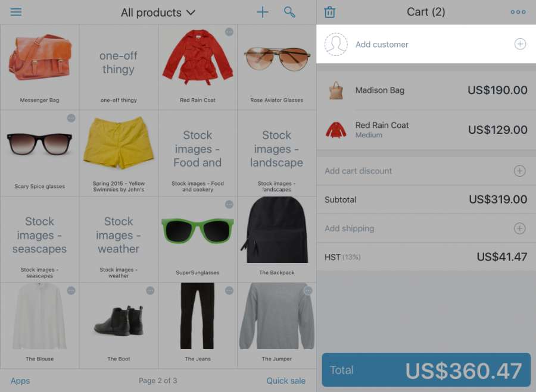The height and width of the screenshot is (392, 536).
Task: Select the Red Rain Coat Medium cart item
Action: point(426,130)
